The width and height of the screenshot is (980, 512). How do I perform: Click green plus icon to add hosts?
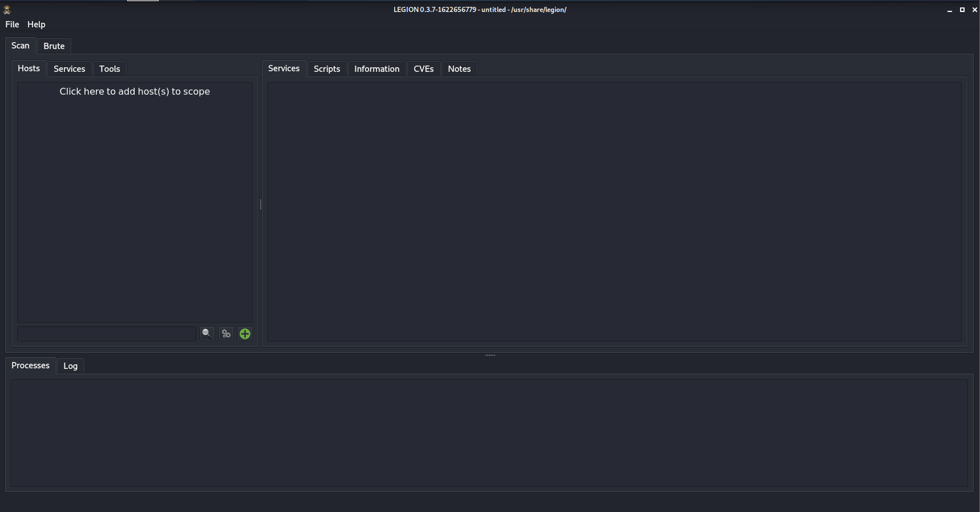coord(245,334)
